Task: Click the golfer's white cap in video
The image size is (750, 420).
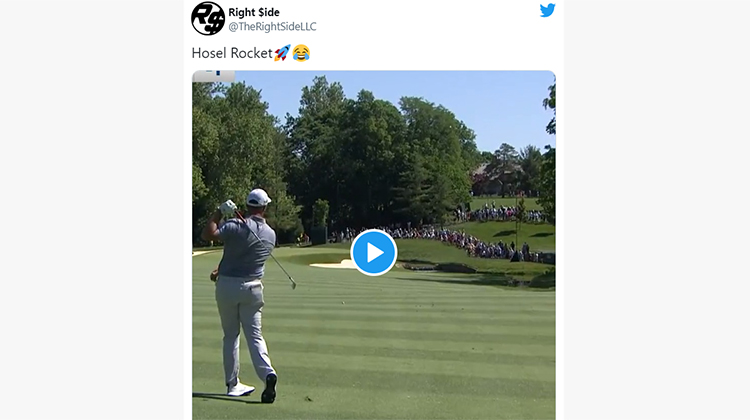Action: (258, 197)
